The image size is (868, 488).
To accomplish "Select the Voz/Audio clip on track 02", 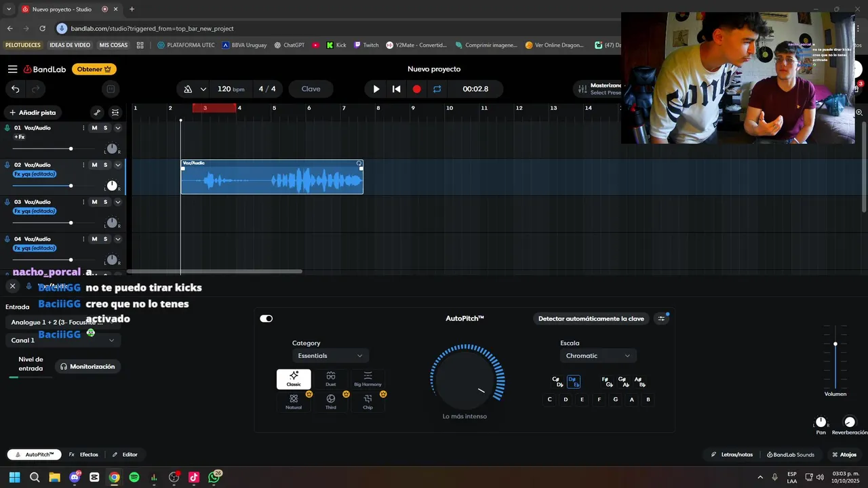I will 272,177.
